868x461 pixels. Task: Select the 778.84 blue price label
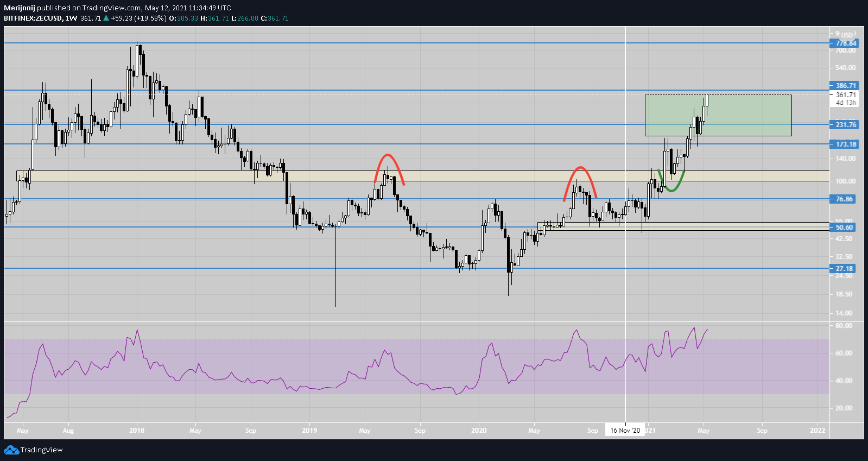click(x=844, y=43)
